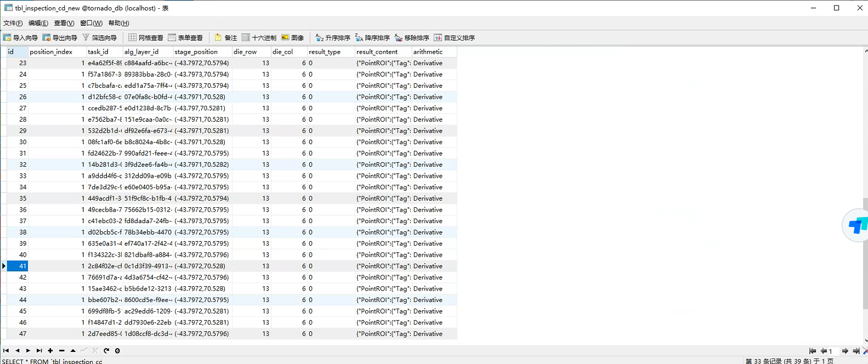Screen dimensions: 868x364
Task: Click the stage_position column header
Action: point(196,52)
